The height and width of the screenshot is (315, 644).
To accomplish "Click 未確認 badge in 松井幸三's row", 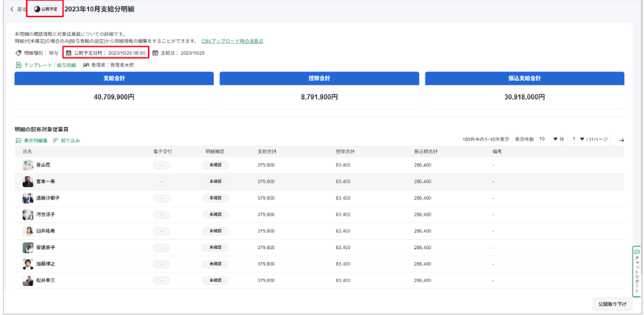I will [x=214, y=280].
